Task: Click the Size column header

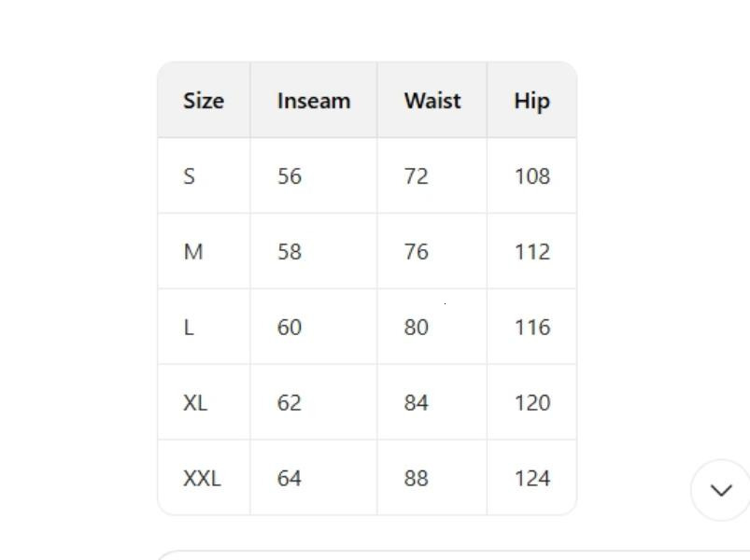Action: (x=202, y=100)
